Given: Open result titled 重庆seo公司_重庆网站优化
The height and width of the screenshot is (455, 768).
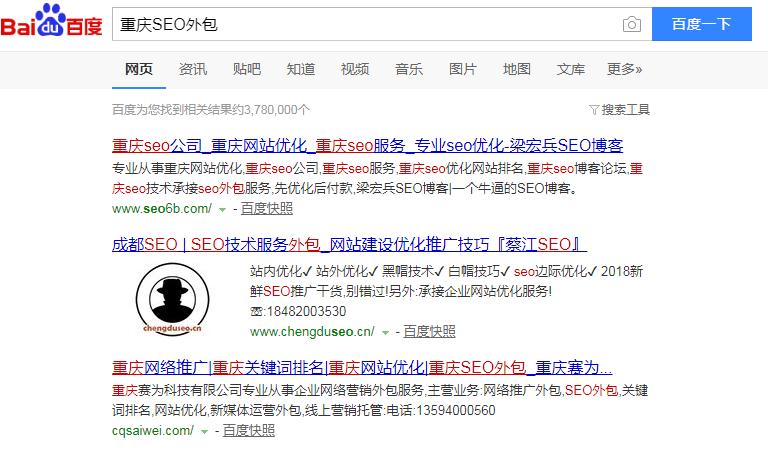Looking at the screenshot, I should [x=367, y=145].
